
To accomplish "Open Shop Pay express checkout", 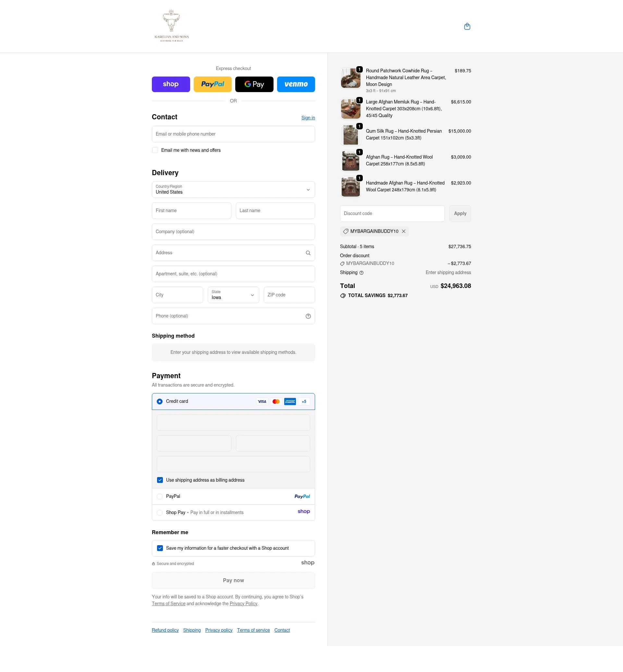I will click(171, 84).
